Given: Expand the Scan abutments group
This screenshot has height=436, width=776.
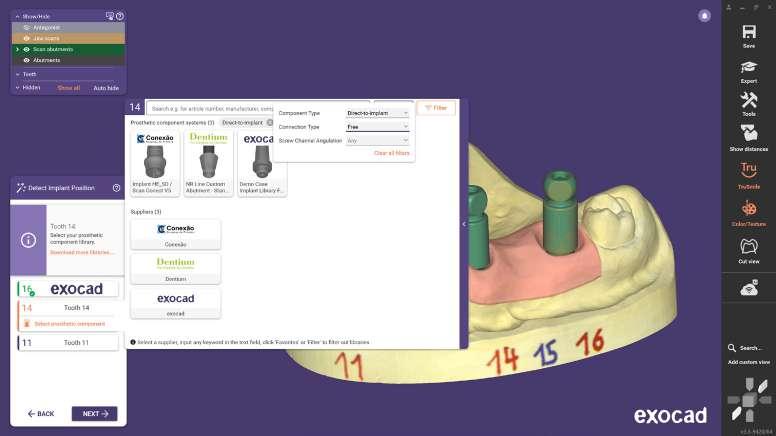Looking at the screenshot, I should (x=18, y=49).
